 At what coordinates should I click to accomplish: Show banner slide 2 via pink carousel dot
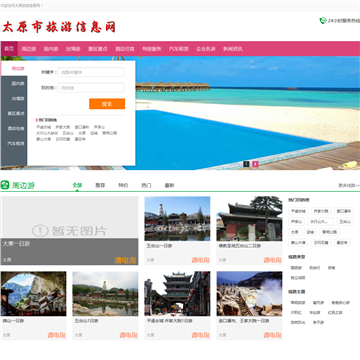coord(255,164)
